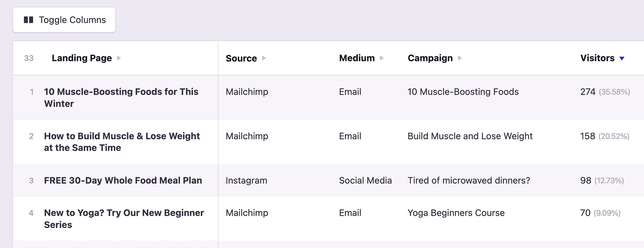Open the FREE 30-Day Whole Food Meal Plan entry
Screen dimensions: 644x248
click(x=123, y=181)
